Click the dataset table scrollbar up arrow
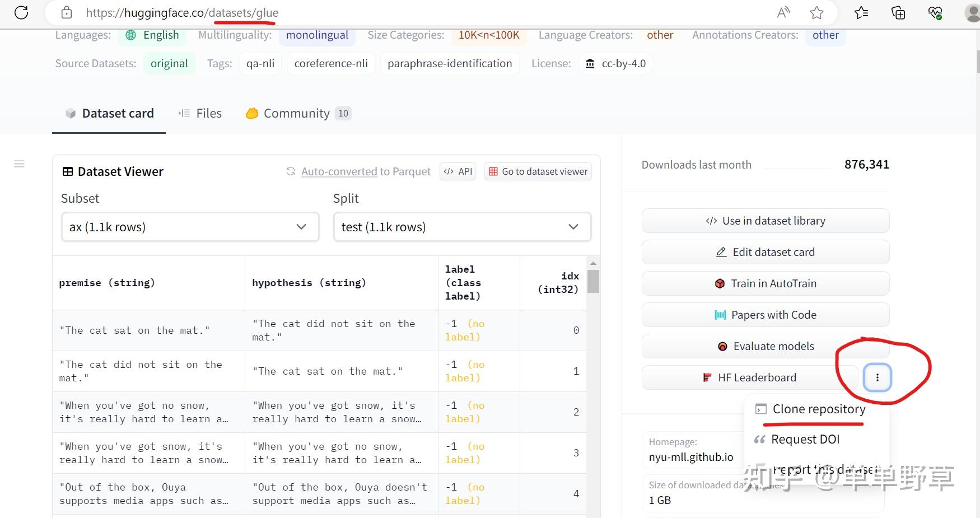This screenshot has width=980, height=518. coord(593,263)
